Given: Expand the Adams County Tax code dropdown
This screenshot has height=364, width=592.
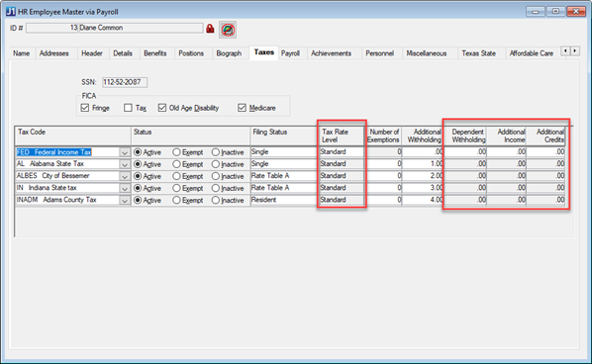Looking at the screenshot, I should pyautogui.click(x=125, y=200).
